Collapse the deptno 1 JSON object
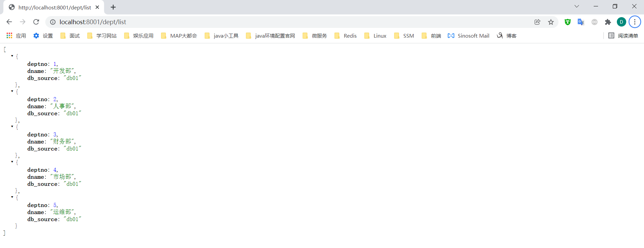The width and height of the screenshot is (644, 248). (x=12, y=56)
